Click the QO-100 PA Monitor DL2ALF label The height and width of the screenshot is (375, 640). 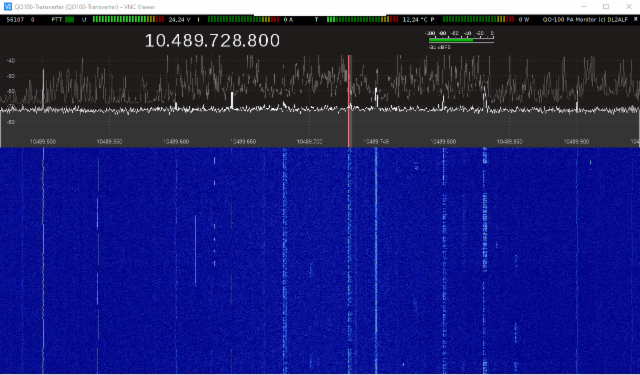click(x=585, y=20)
